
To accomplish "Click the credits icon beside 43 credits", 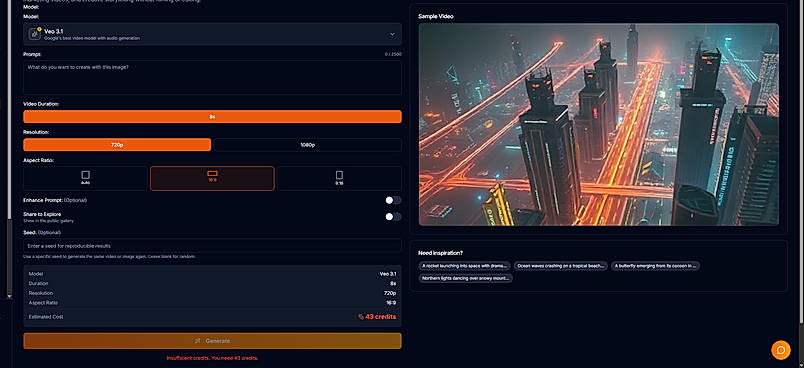I will pyautogui.click(x=361, y=317).
